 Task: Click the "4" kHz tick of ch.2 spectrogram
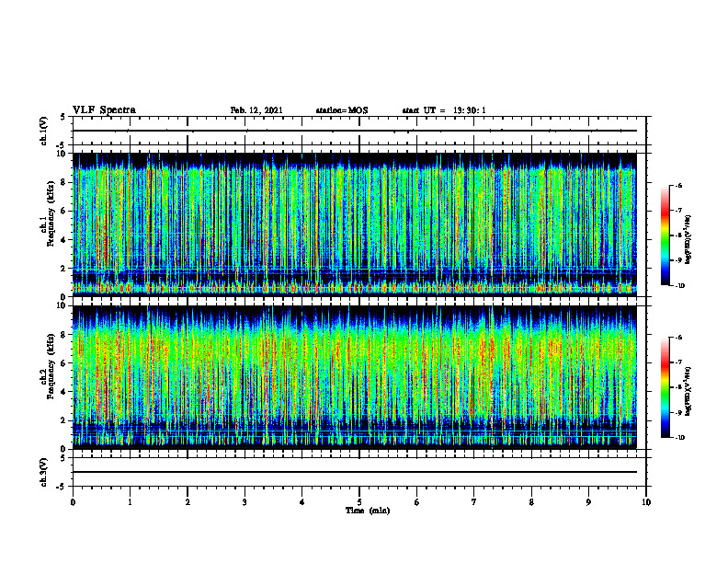tap(64, 392)
